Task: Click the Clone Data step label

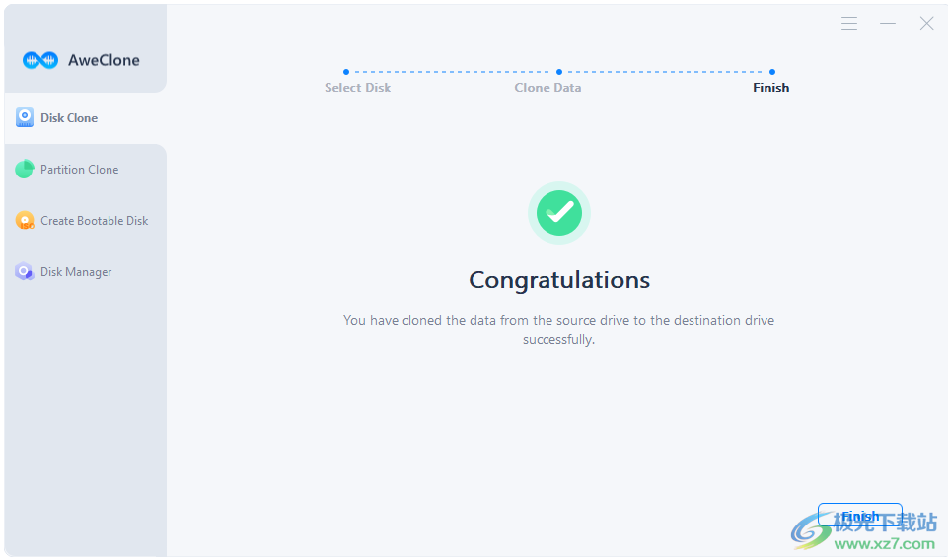Action: point(547,88)
